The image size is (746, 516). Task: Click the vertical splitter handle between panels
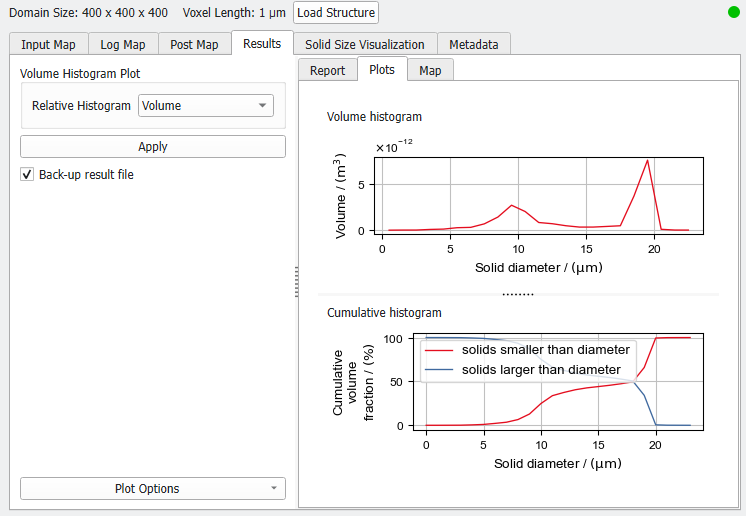pyautogui.click(x=296, y=282)
